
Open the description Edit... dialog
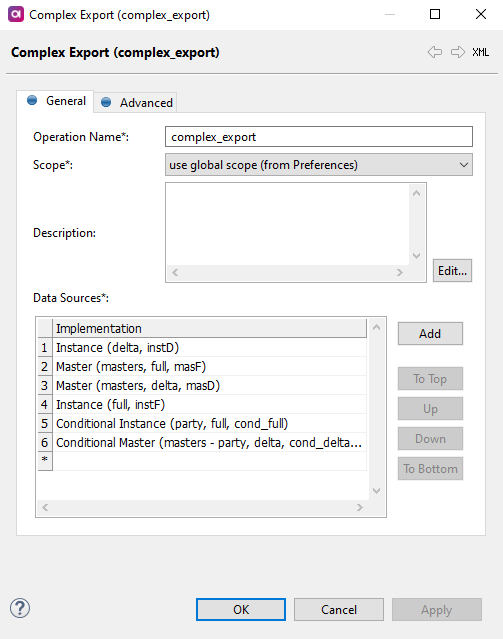click(452, 271)
